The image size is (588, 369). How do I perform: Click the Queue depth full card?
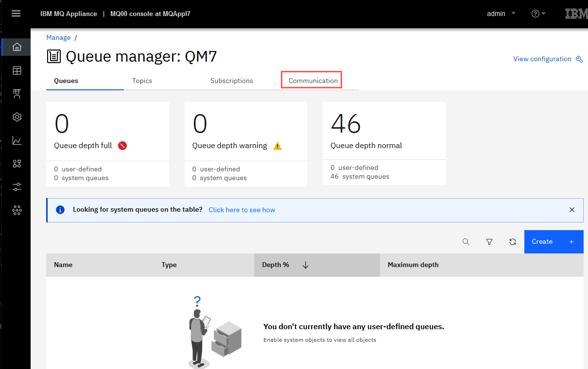point(107,144)
